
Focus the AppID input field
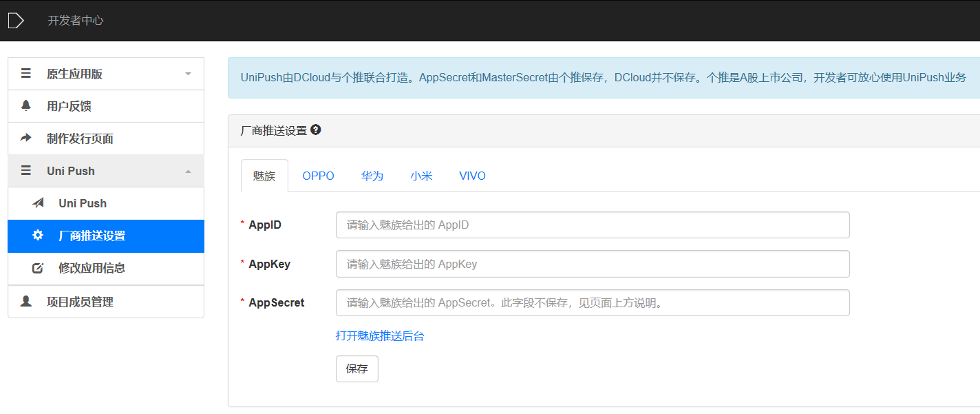593,225
